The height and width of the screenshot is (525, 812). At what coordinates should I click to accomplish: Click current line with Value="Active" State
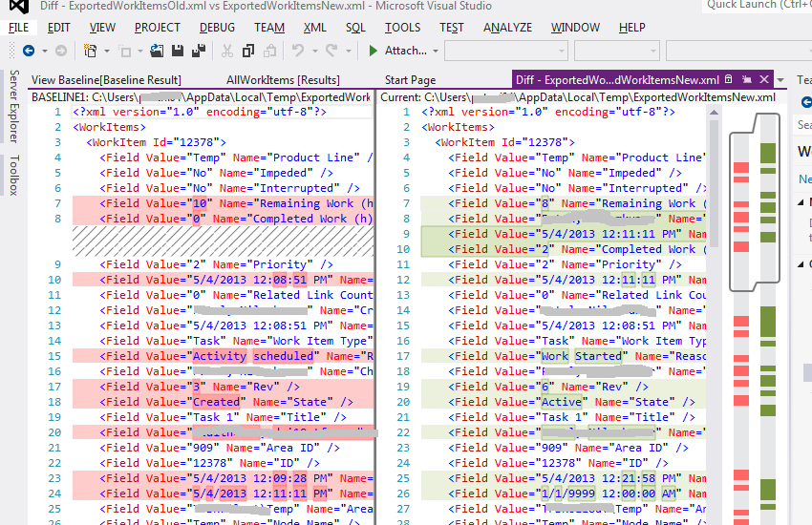pos(564,402)
